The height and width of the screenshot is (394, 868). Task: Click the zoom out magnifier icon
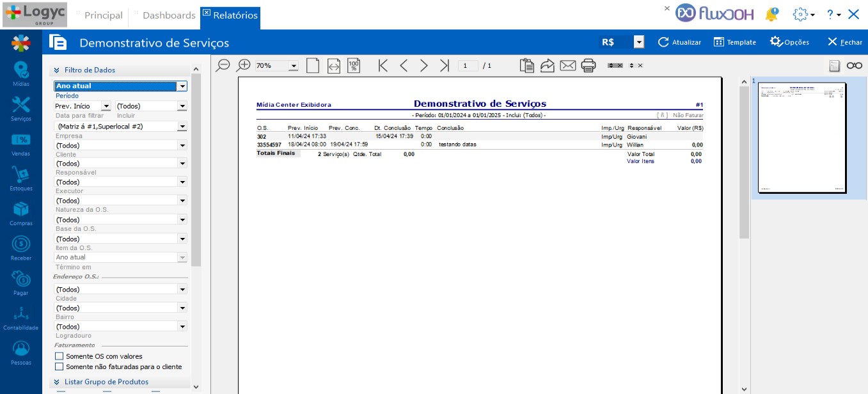coord(223,65)
